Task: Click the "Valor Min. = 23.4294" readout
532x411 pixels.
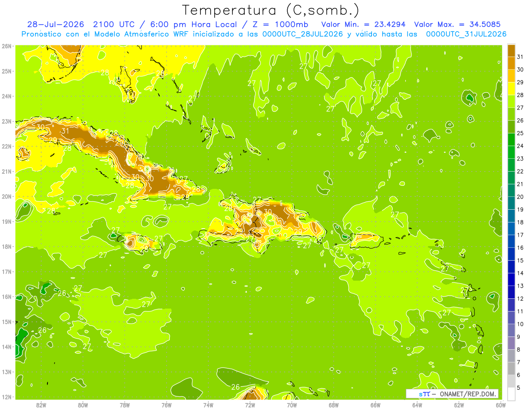Action: (364, 24)
